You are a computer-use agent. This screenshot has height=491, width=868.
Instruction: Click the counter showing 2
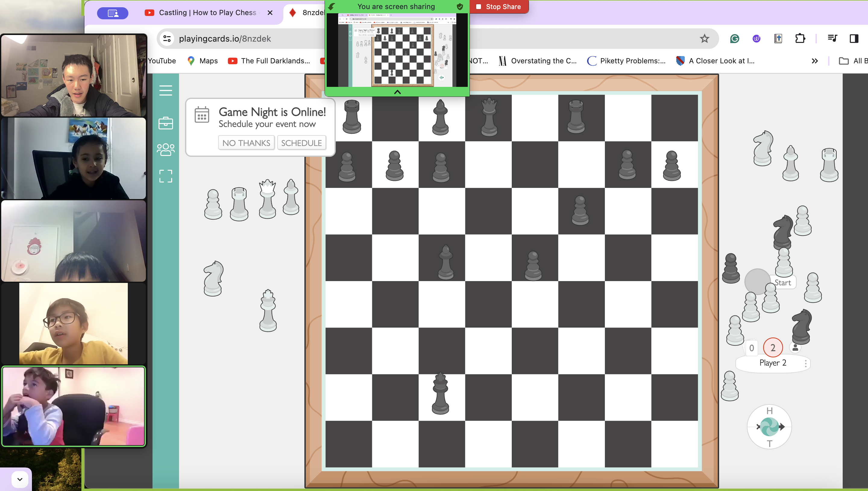(773, 347)
